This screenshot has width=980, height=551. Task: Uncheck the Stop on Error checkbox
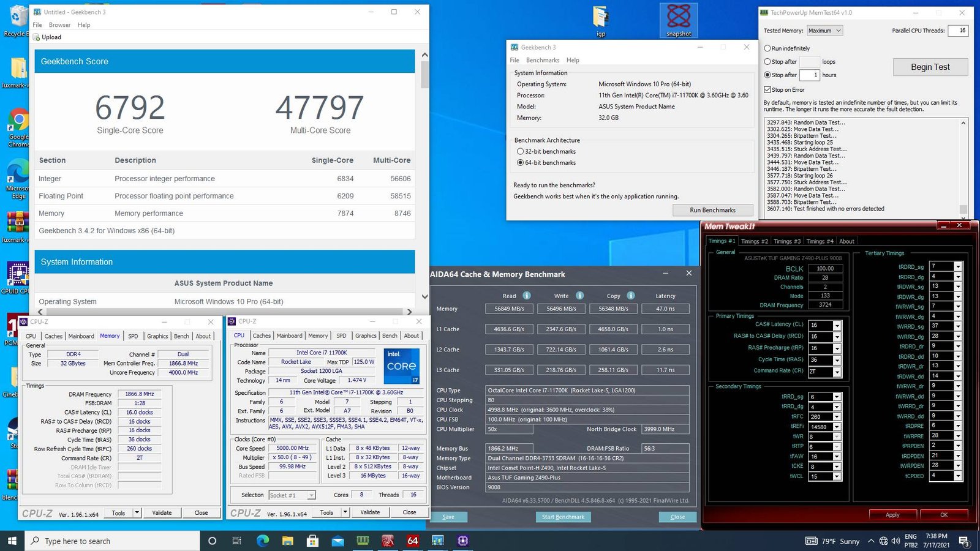point(767,89)
